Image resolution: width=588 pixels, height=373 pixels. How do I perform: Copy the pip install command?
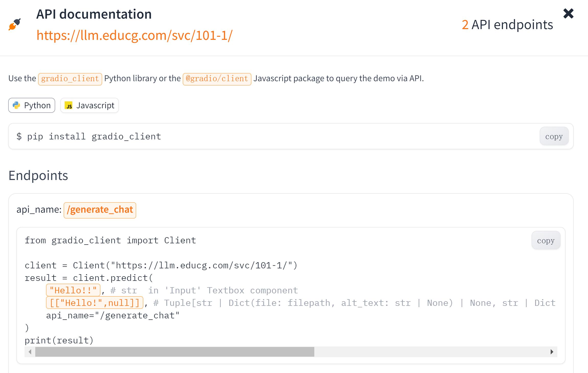pyautogui.click(x=554, y=136)
